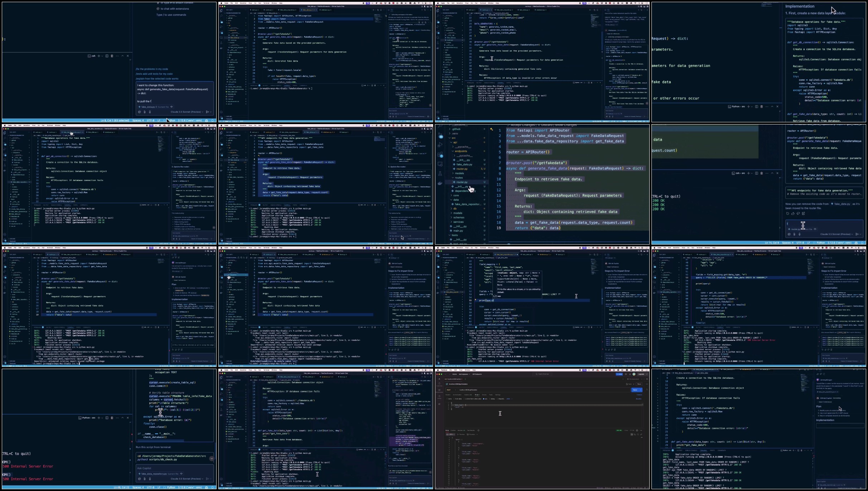Give thumbs down to the router file response

tap(798, 213)
